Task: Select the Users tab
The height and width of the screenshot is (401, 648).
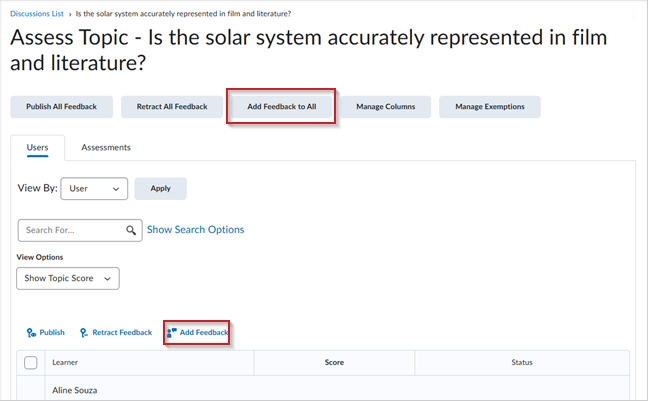Action: point(37,147)
